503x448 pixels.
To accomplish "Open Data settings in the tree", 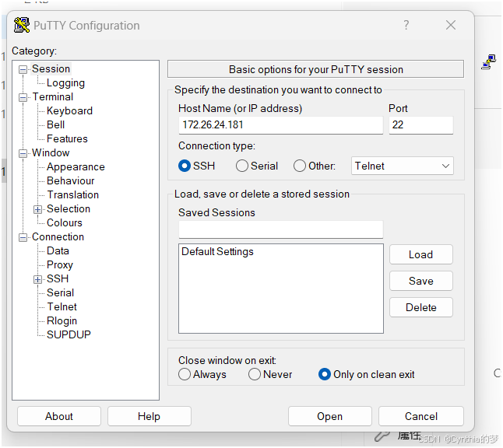I will click(x=58, y=251).
